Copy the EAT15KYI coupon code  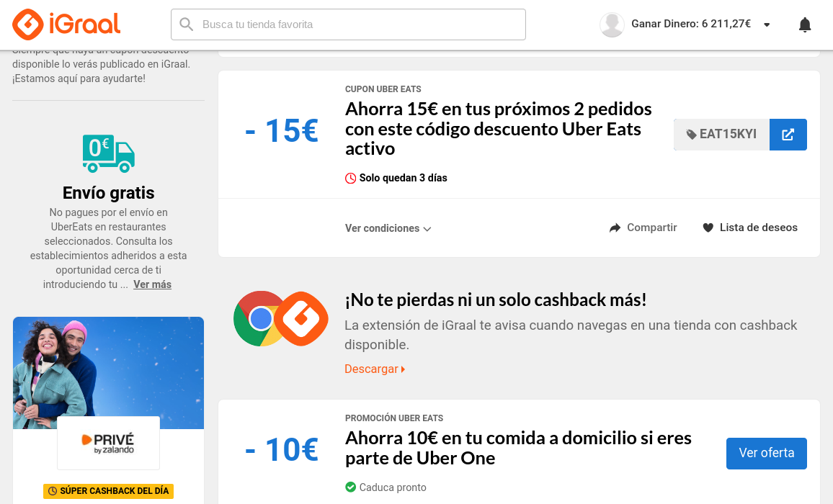pyautogui.click(x=721, y=135)
